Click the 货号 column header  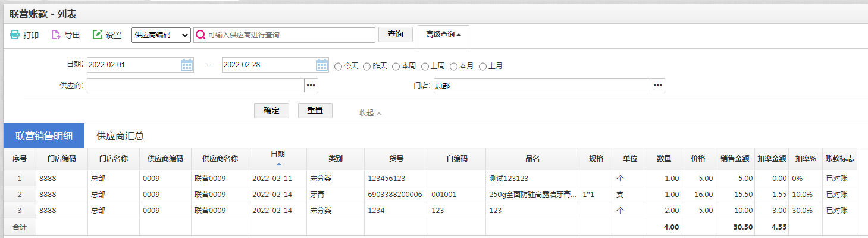pos(396,159)
